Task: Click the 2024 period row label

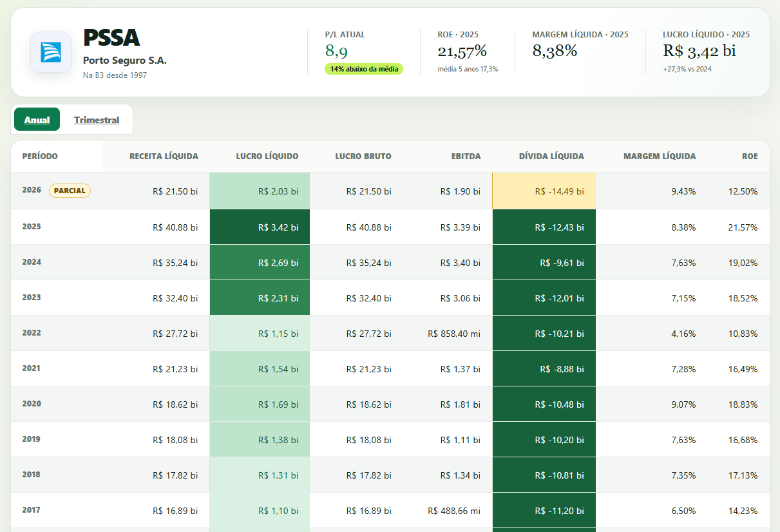Action: click(x=32, y=262)
